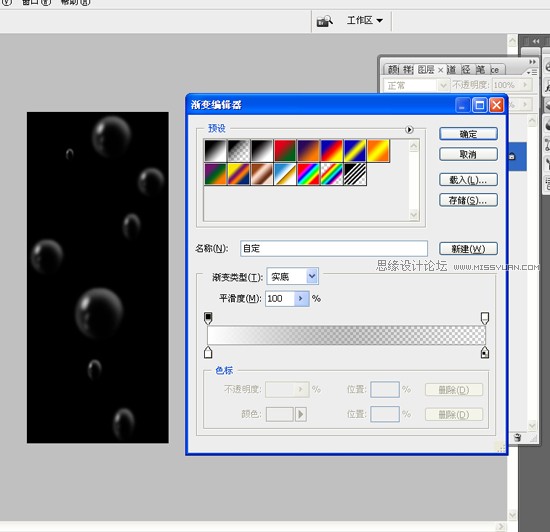Open the layers panel options menu icon
Viewport: 550px width, 532px height.
click(532, 72)
